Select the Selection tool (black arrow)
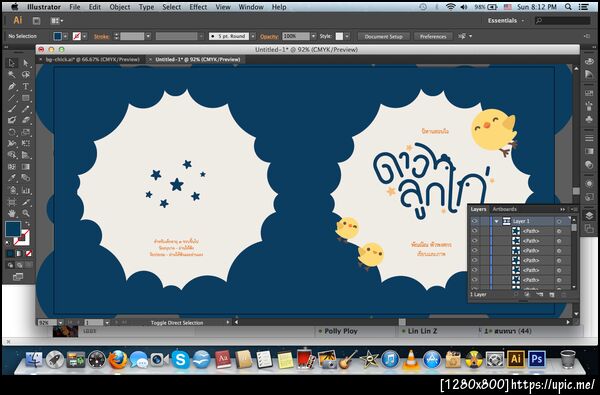 tap(12, 63)
